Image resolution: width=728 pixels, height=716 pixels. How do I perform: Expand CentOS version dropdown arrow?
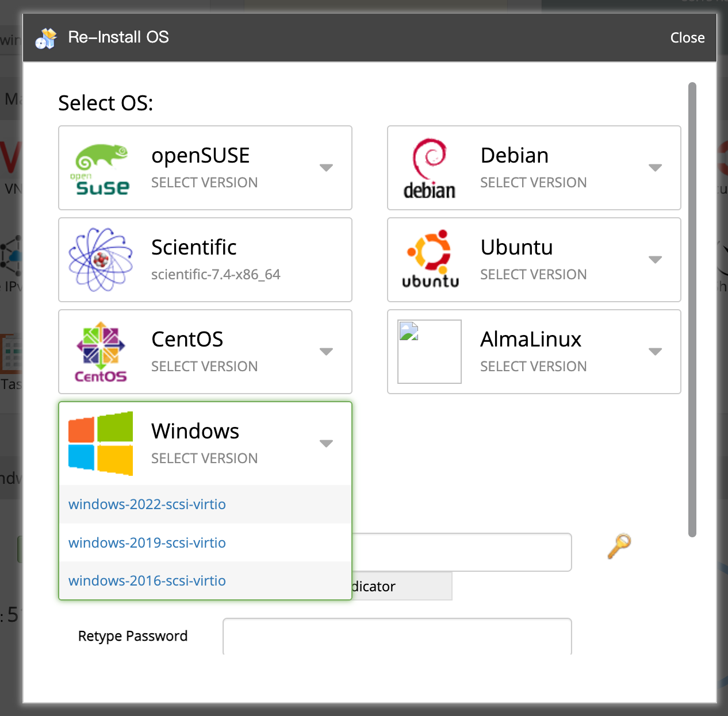tap(326, 352)
